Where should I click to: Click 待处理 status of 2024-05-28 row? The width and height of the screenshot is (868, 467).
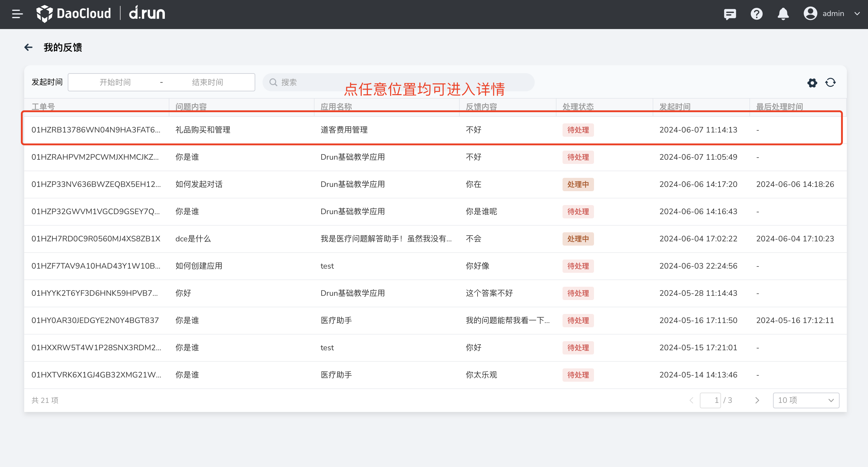pos(578,293)
